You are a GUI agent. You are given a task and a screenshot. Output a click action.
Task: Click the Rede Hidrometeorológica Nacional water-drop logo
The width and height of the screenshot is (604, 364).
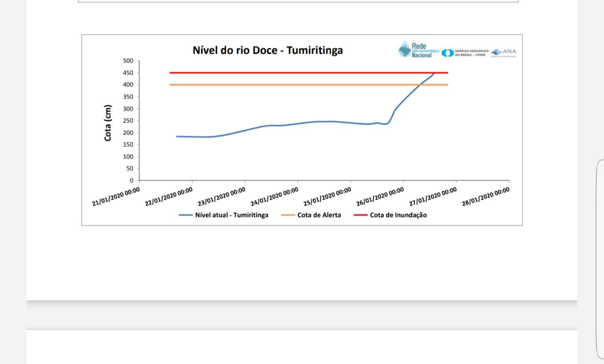tap(405, 49)
